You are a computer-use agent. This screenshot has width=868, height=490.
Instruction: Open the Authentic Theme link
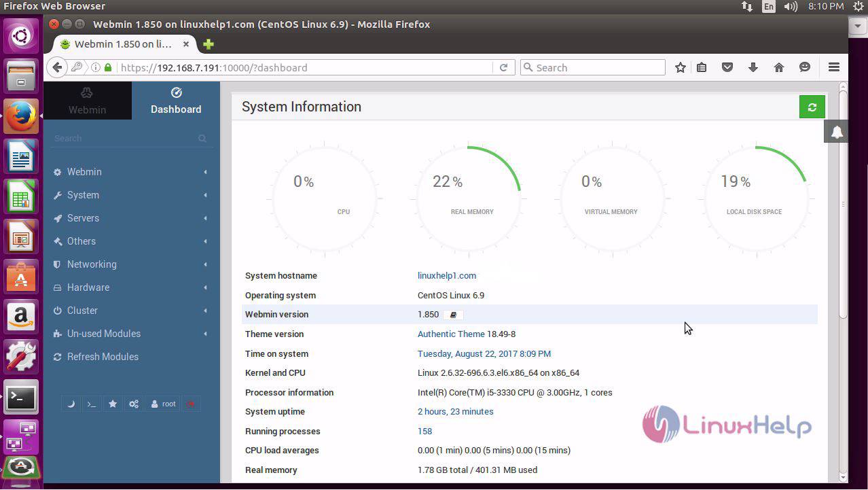coord(451,334)
